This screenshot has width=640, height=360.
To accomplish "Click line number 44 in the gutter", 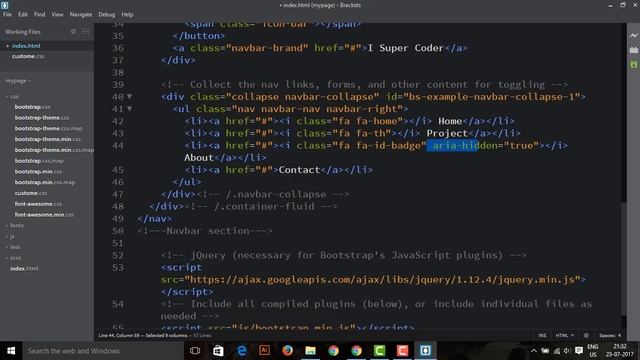I will click(x=118, y=145).
